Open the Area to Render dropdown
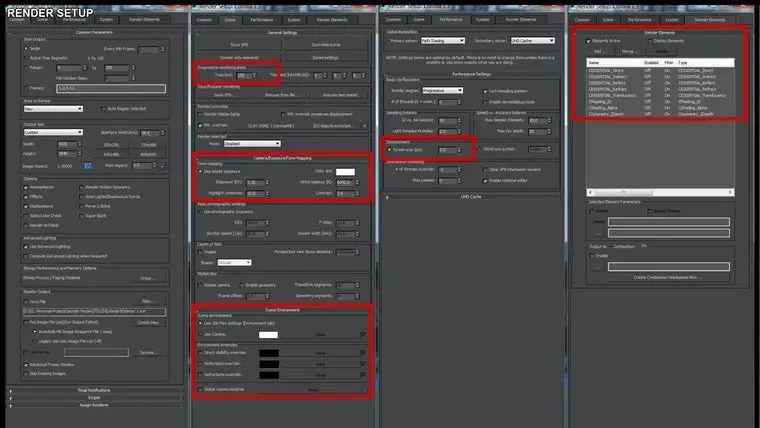Viewport: 760px width, 428px height. click(53, 109)
